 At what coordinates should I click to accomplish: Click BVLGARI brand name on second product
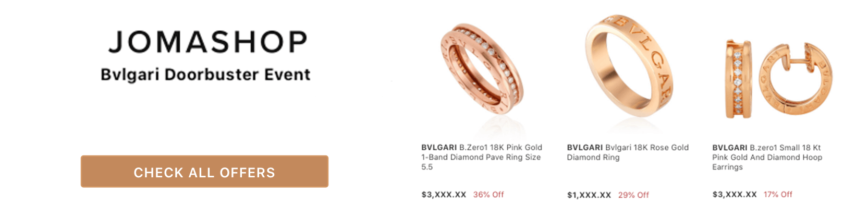585,148
